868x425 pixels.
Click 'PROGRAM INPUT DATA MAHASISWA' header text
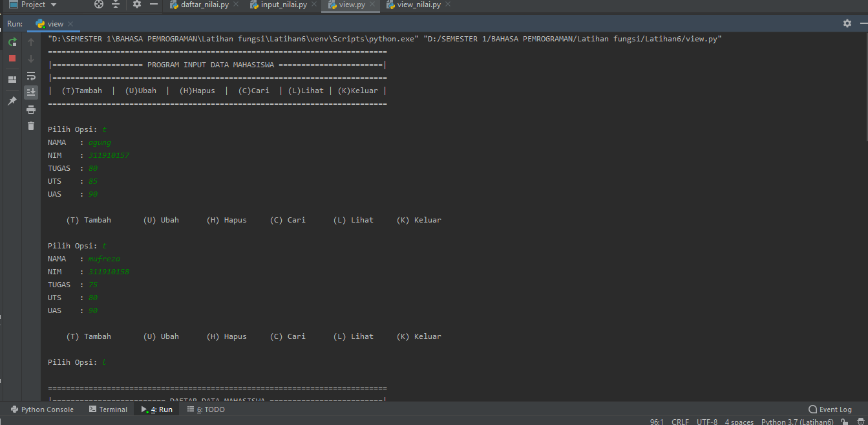pyautogui.click(x=211, y=65)
